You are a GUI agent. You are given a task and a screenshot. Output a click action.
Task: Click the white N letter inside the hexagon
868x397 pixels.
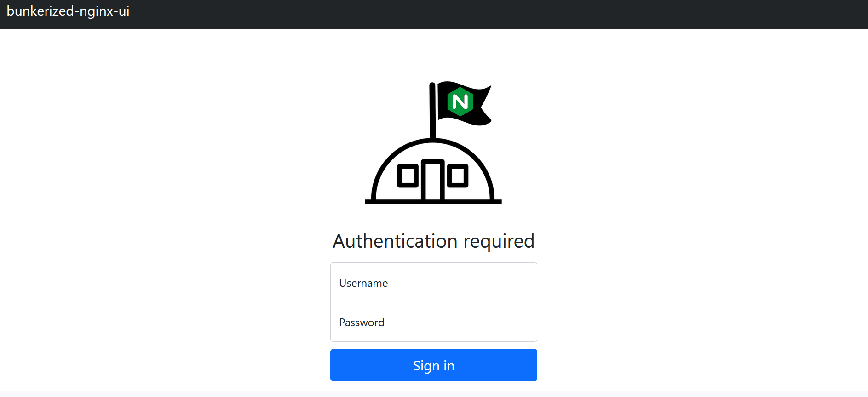pos(460,102)
